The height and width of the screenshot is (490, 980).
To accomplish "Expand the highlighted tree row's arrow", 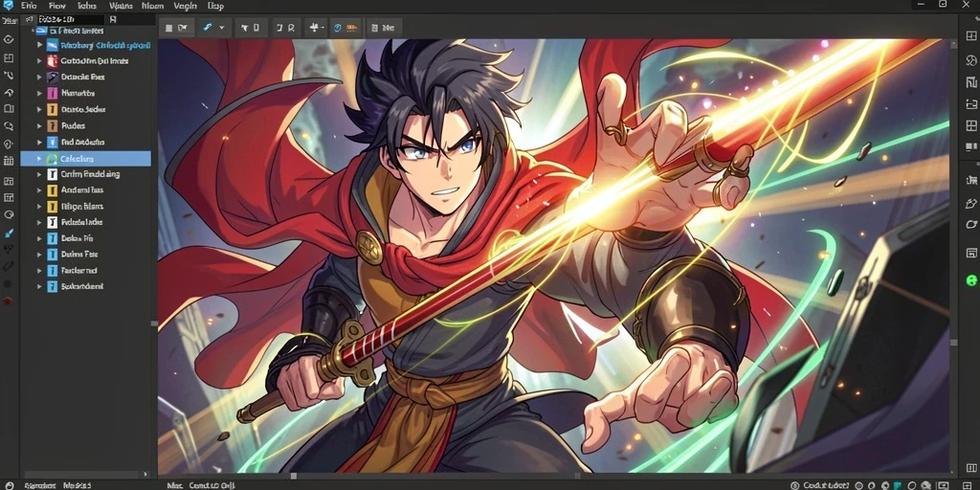I will 38,159.
